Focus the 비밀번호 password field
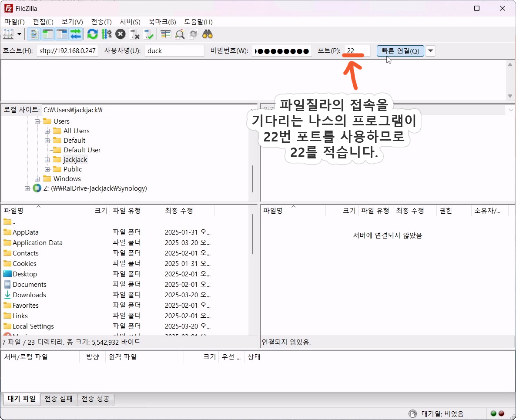This screenshot has height=420, width=516. [x=281, y=50]
